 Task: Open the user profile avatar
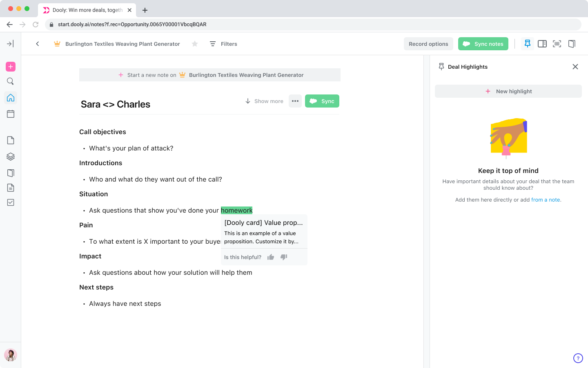click(x=11, y=355)
